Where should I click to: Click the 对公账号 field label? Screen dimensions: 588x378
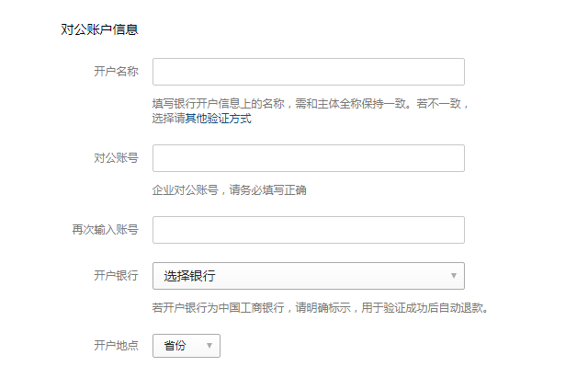coord(116,158)
